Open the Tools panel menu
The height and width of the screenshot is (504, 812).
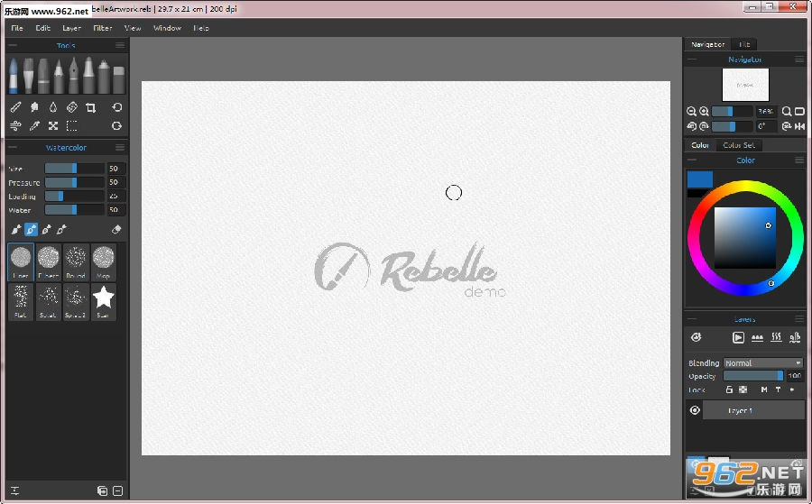click(x=120, y=45)
